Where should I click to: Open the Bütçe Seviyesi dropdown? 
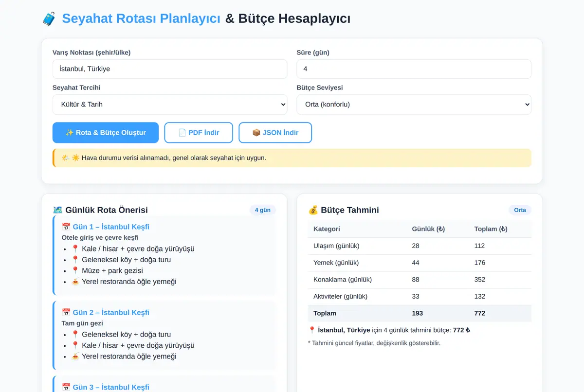click(x=414, y=105)
